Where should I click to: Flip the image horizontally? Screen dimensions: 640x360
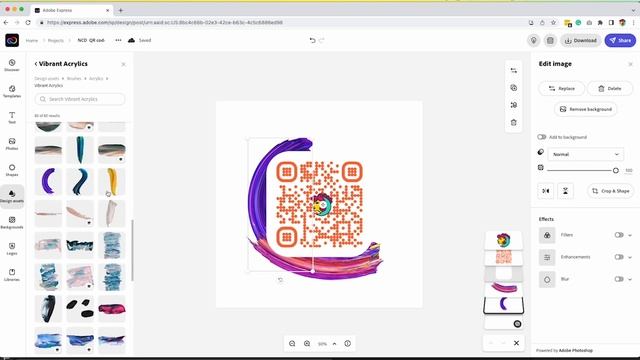coord(546,191)
